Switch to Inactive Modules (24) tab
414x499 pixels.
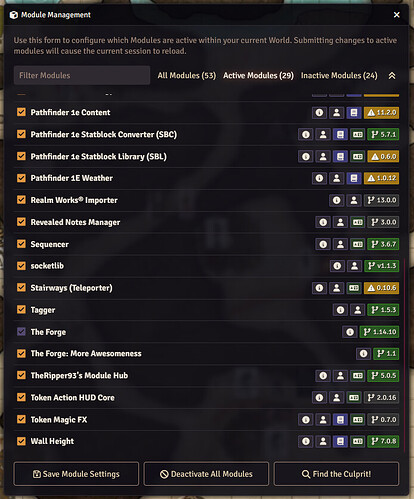pyautogui.click(x=339, y=76)
